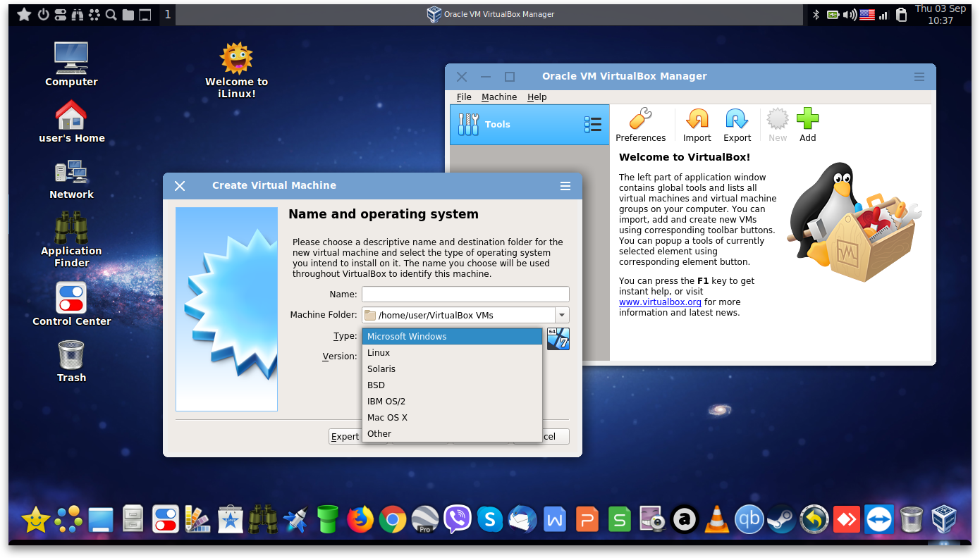Launch WPS Presentation from the dock
The width and height of the screenshot is (980, 558).
(x=587, y=520)
